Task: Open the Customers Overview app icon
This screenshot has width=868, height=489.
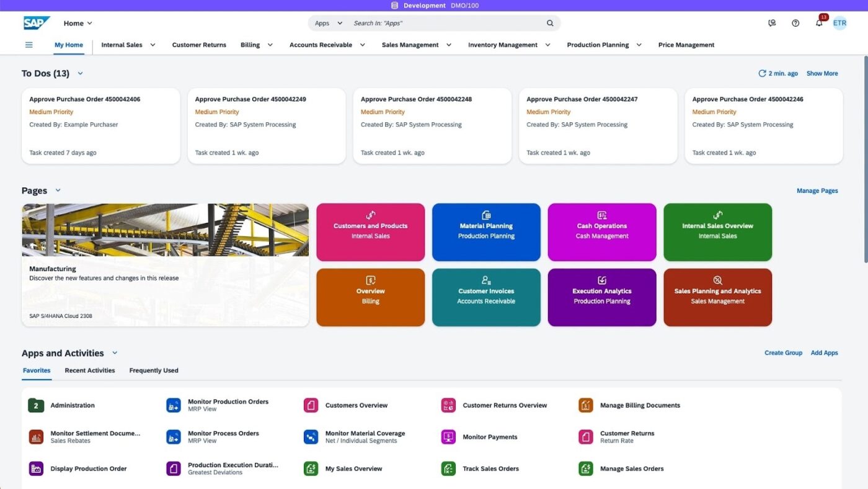Action: (x=310, y=405)
